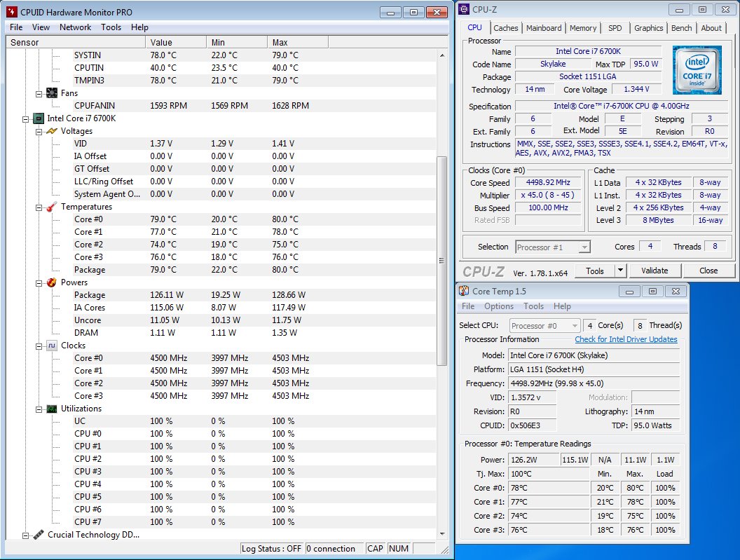Click the Voltages lightning icon

[x=52, y=131]
